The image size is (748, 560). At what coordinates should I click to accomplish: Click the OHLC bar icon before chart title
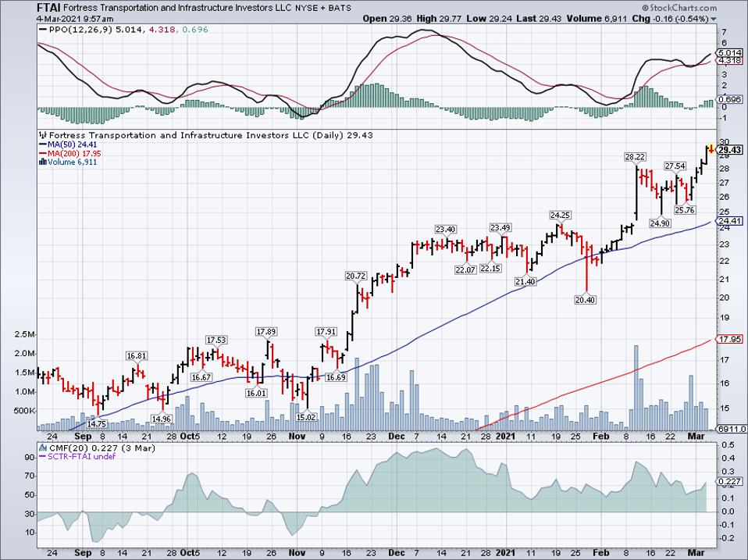tap(42, 135)
